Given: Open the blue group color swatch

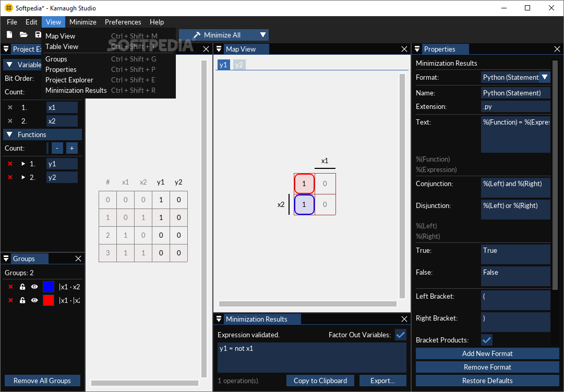Looking at the screenshot, I should click(x=48, y=287).
